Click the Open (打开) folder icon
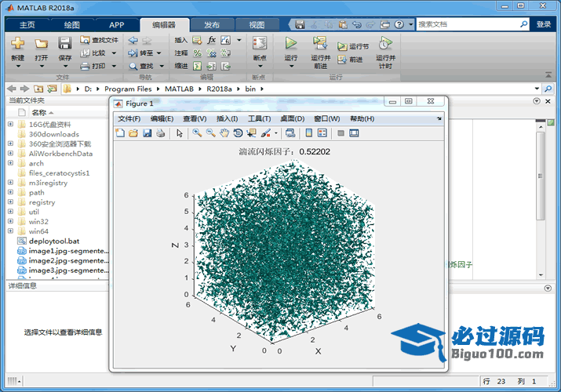 pos(41,44)
